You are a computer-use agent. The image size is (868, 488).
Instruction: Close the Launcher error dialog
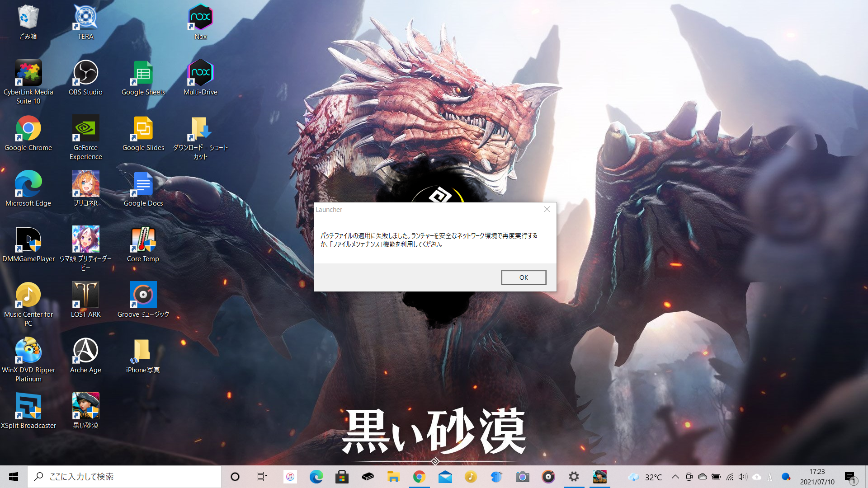[x=547, y=209]
